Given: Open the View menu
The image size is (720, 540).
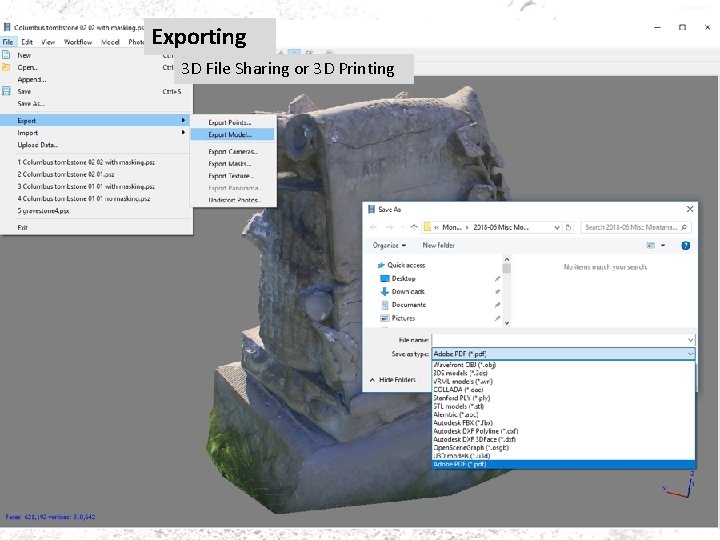Looking at the screenshot, I should (x=48, y=42).
